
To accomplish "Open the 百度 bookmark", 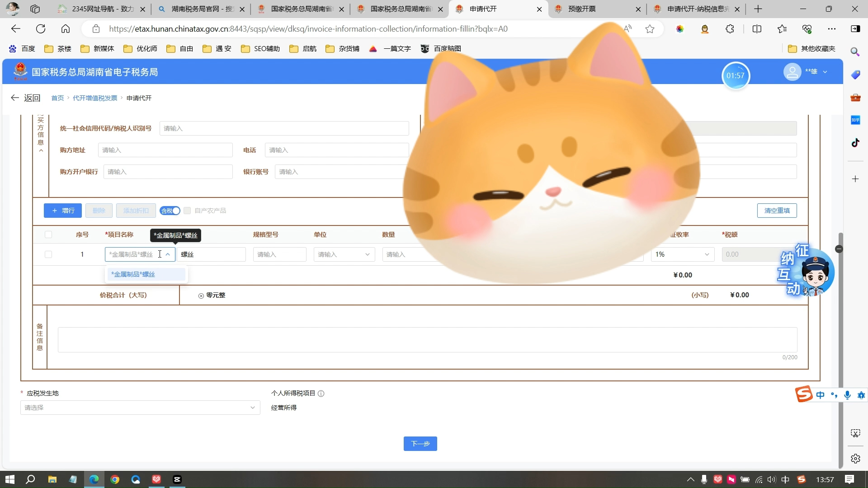I will (22, 49).
